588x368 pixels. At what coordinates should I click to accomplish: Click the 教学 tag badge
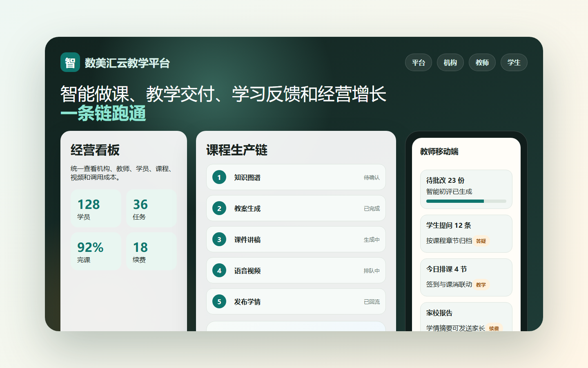[481, 285]
